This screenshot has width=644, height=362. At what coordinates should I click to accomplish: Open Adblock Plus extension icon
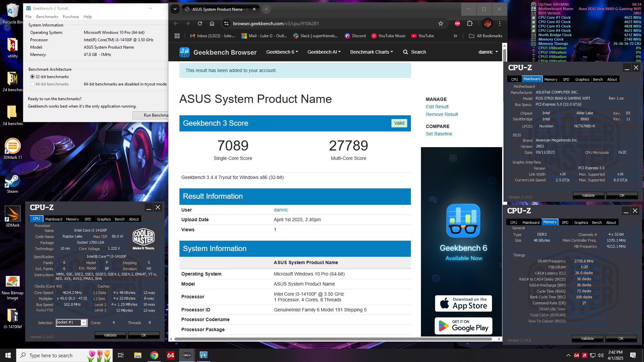[458, 23]
